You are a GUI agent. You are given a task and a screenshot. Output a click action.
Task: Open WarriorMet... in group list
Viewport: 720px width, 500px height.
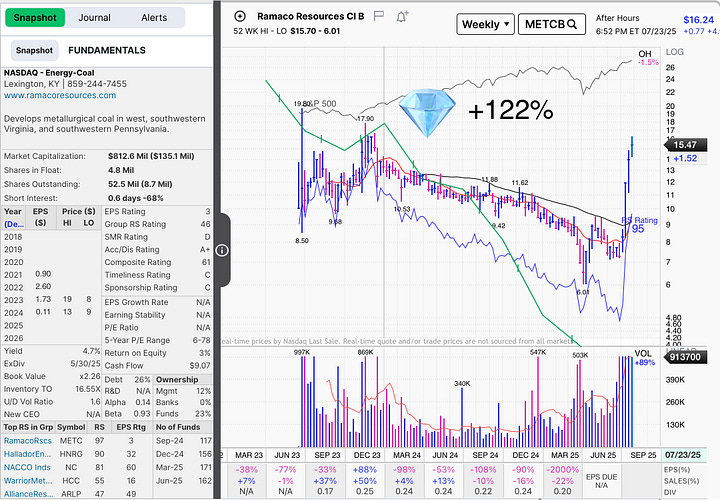[27, 481]
